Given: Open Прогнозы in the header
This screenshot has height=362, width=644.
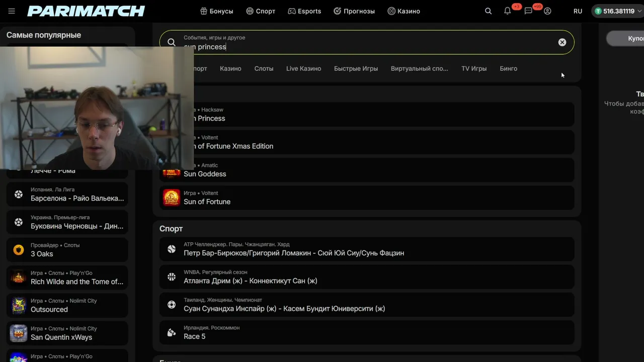Looking at the screenshot, I should click(x=354, y=11).
